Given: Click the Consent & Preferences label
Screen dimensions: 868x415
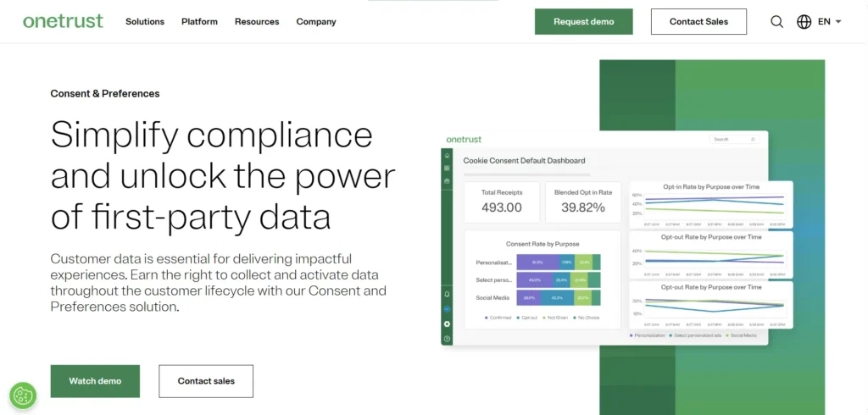Looking at the screenshot, I should click(105, 93).
